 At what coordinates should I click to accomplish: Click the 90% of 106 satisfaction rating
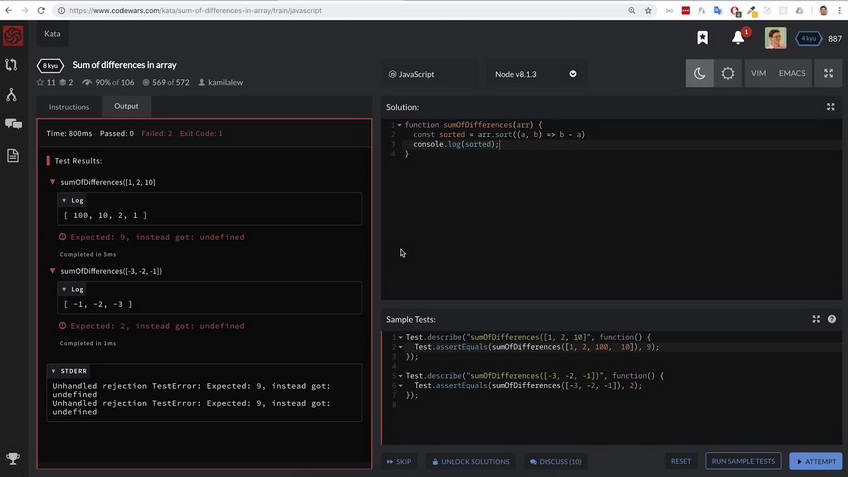[x=108, y=82]
